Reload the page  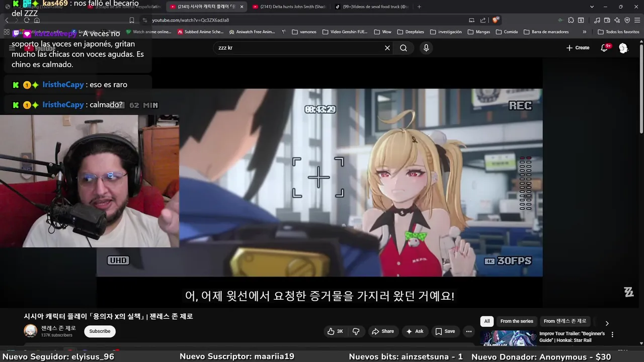26,20
